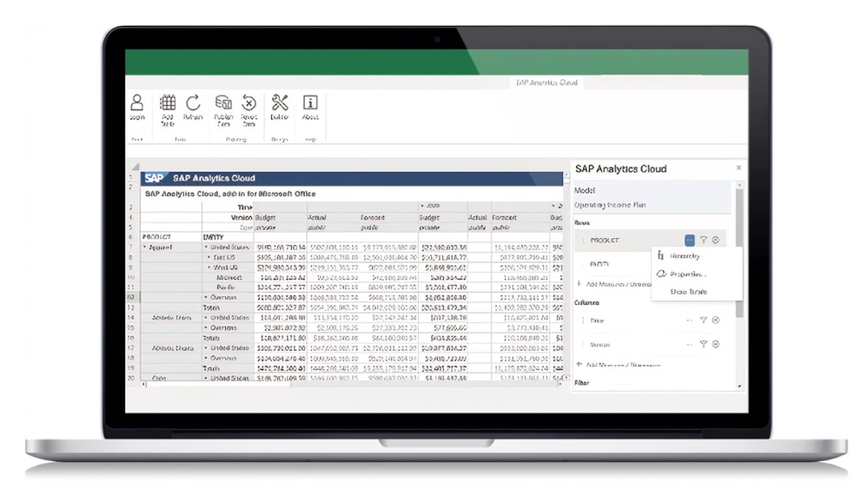The height and width of the screenshot is (495, 868).
Task: Close the SAP Analytics Cloud side panel
Action: click(739, 168)
